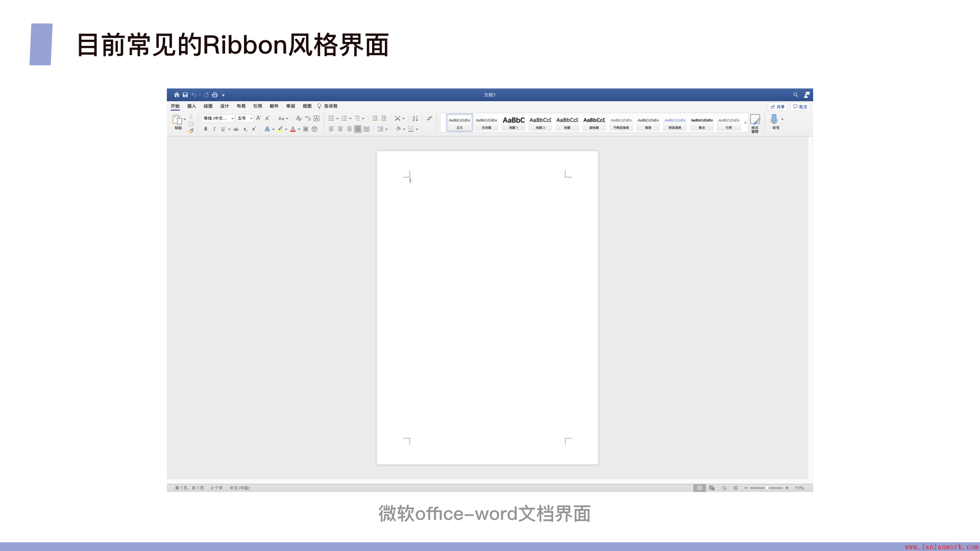Click the Sort A-Z icon
980x551 pixels.
(415, 118)
